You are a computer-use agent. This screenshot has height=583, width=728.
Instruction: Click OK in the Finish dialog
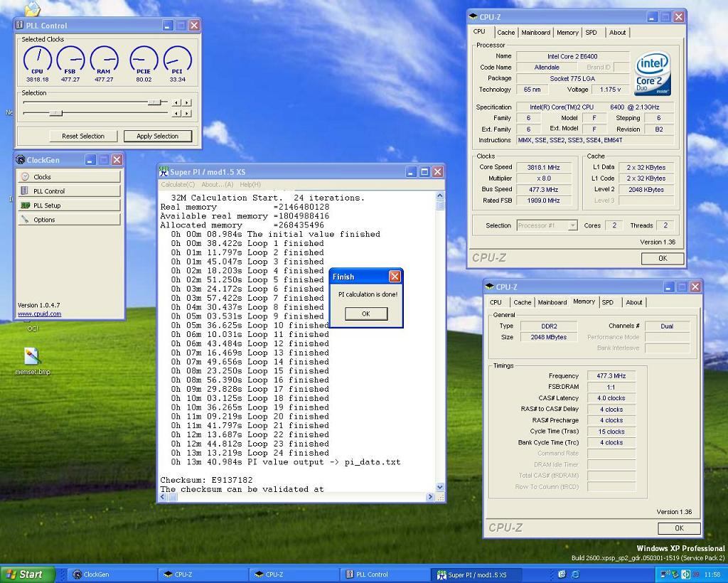pos(366,314)
